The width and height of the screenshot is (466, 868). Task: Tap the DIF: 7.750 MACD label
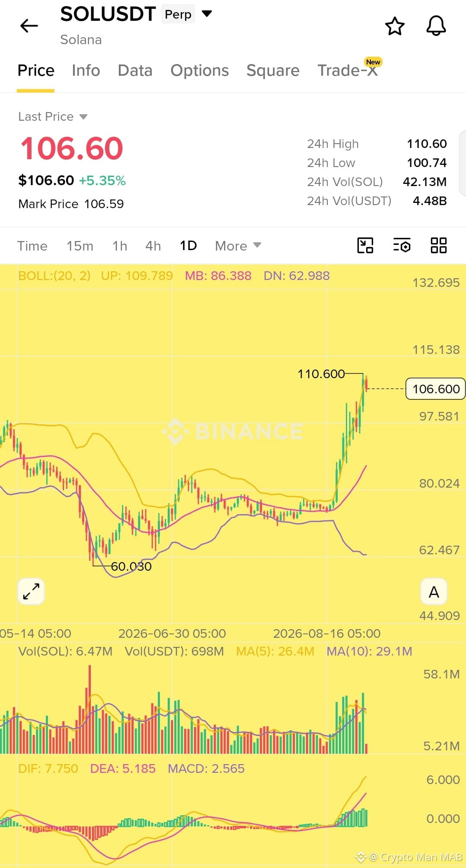(x=48, y=768)
